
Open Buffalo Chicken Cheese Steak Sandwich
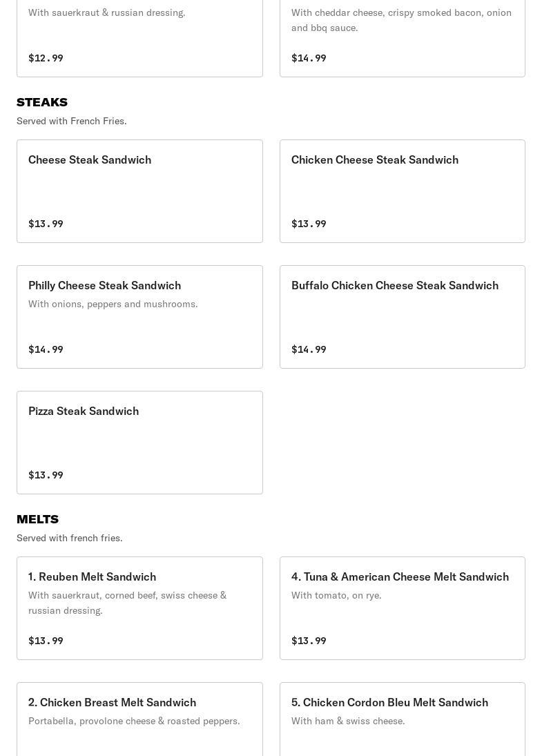[x=402, y=317]
